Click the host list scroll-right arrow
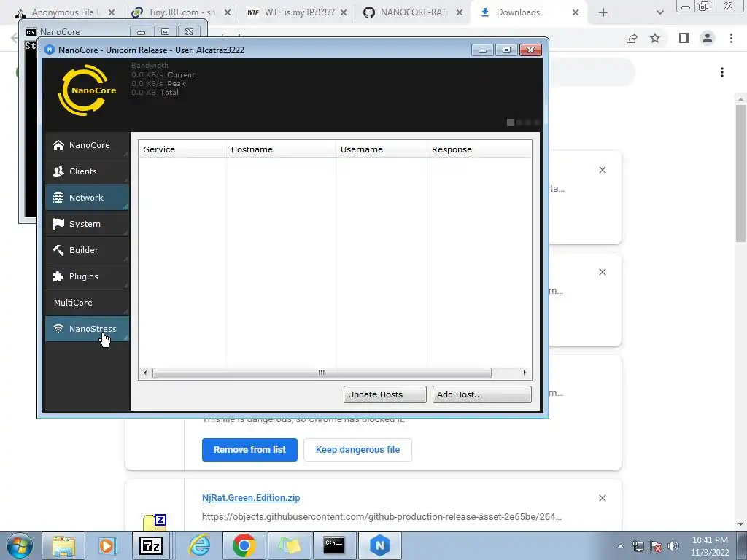The image size is (747, 560). pyautogui.click(x=525, y=373)
